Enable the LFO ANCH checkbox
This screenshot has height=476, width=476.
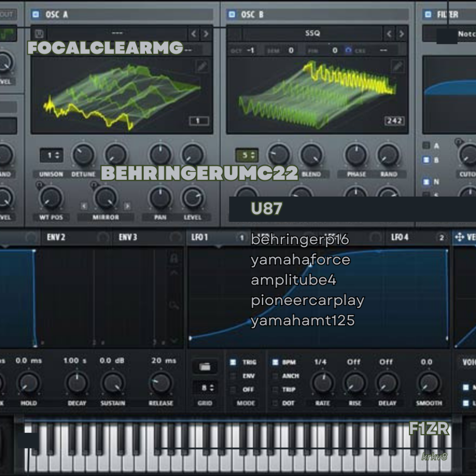(275, 376)
